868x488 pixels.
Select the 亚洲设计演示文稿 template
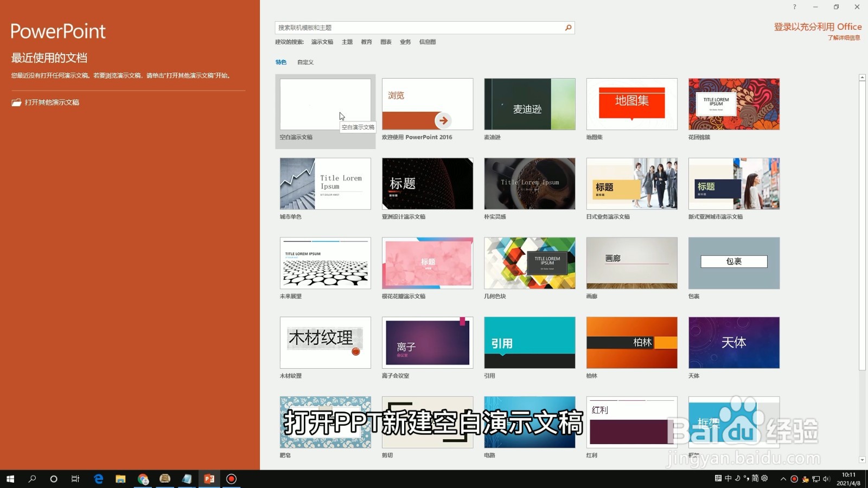click(x=427, y=184)
